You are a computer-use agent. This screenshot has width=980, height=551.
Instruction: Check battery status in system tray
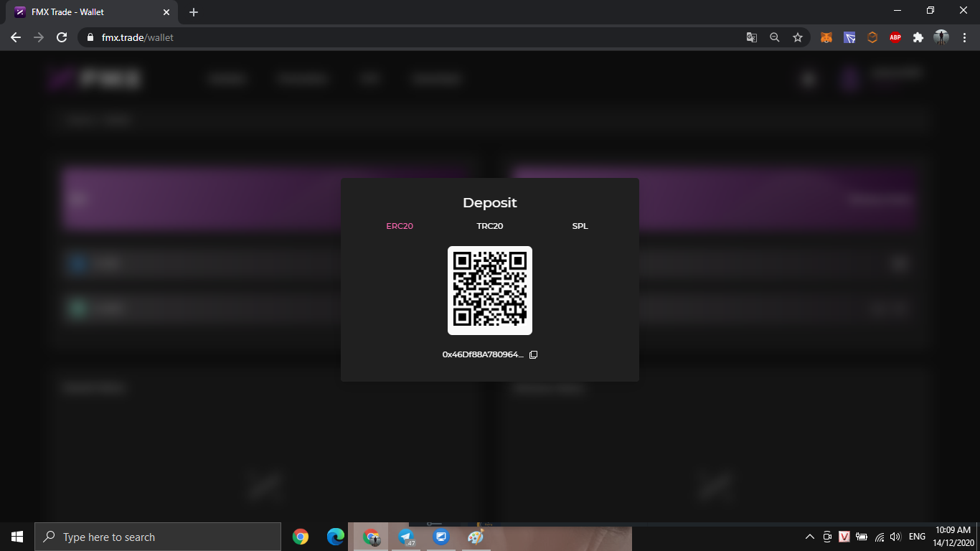click(x=862, y=537)
